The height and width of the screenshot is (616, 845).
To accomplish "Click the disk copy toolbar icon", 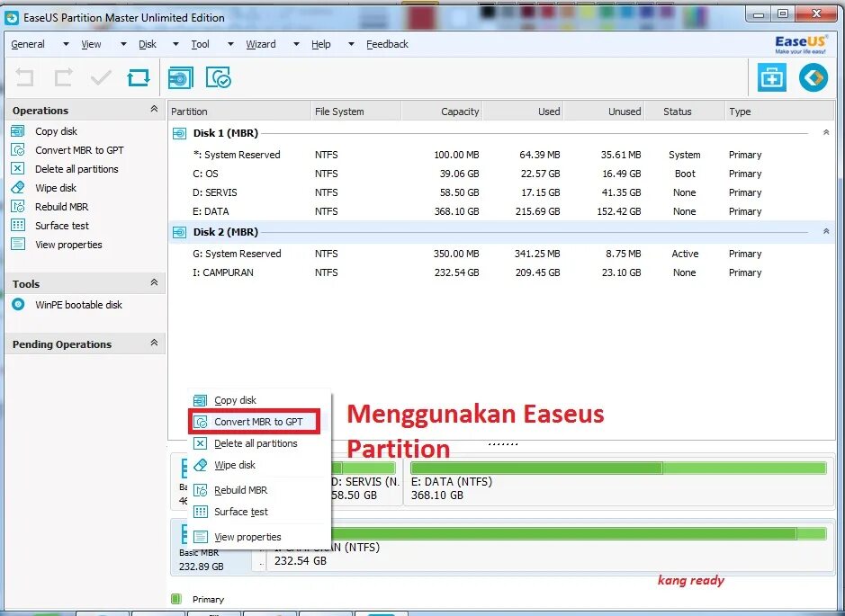I will [181, 78].
